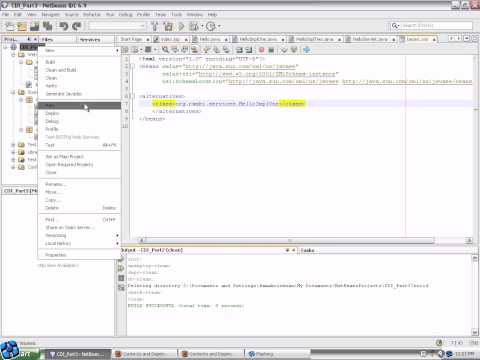Expand the Libraries folder node
This screenshot has width=480, height=360.
click(x=13, y=152)
